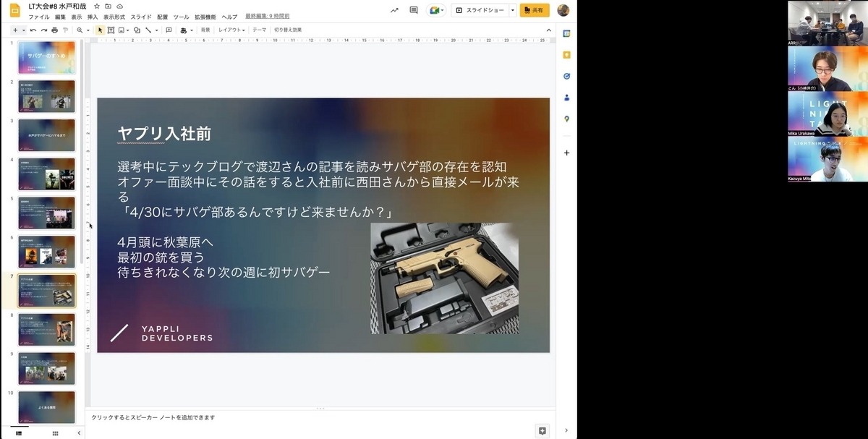
Task: Open the comment history icon
Action: [x=414, y=10]
